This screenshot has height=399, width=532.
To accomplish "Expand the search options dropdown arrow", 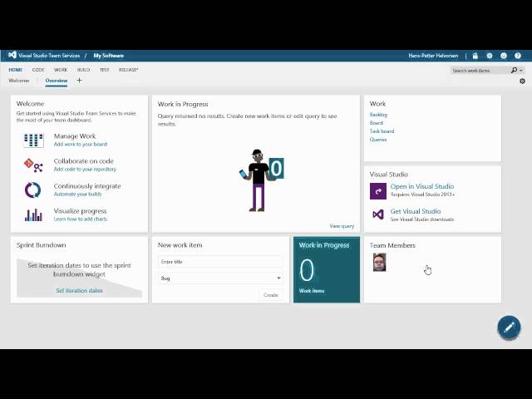I will (x=521, y=70).
